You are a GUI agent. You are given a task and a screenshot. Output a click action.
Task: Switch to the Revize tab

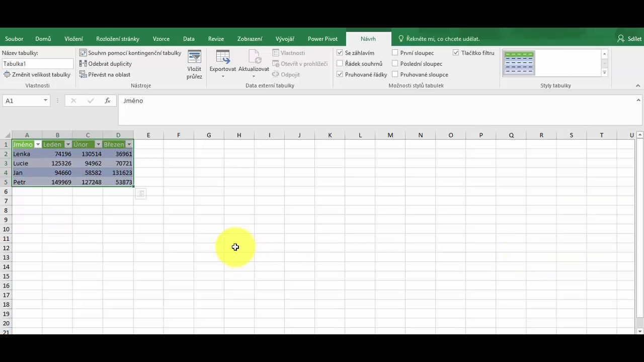[x=216, y=39]
